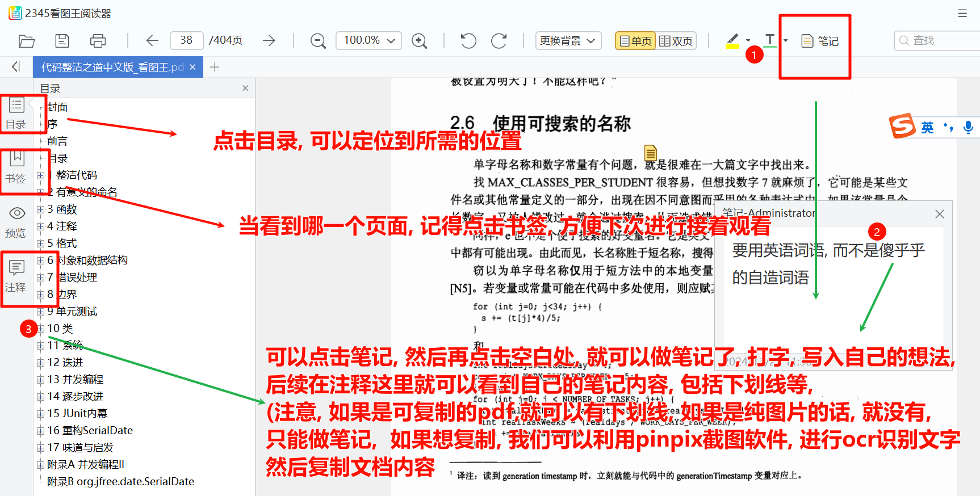Show the 目录 sidebar panel
980x496 pixels.
pos(16,114)
